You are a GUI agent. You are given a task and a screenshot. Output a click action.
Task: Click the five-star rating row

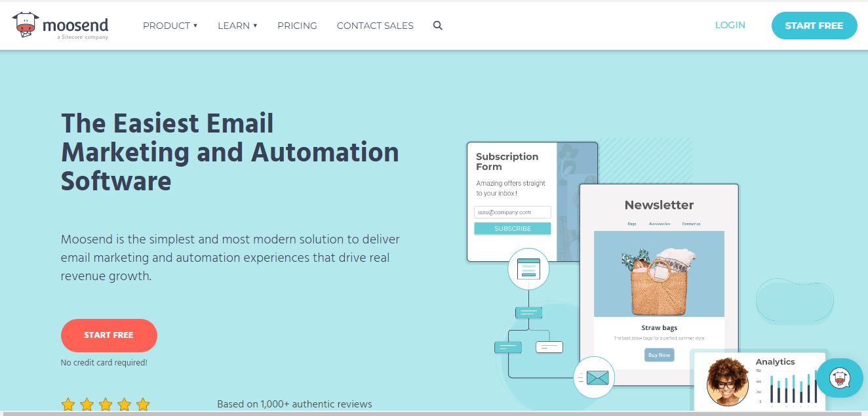coord(106,404)
